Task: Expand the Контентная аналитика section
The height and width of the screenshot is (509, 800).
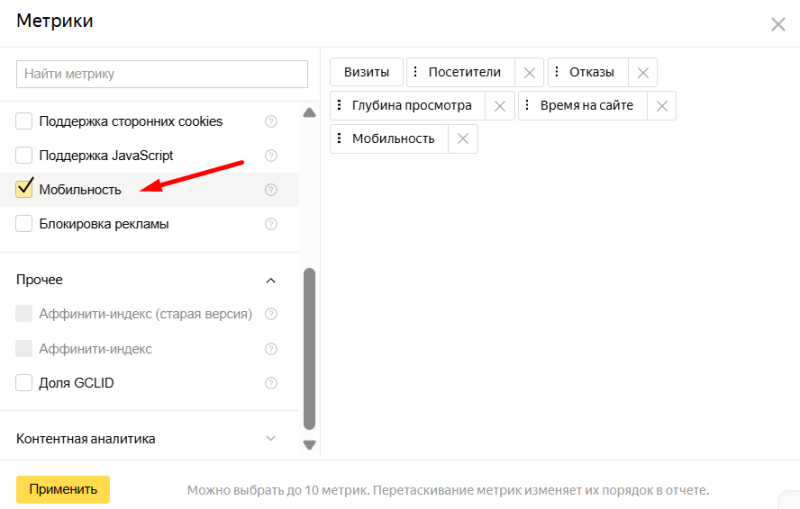Action: point(270,439)
